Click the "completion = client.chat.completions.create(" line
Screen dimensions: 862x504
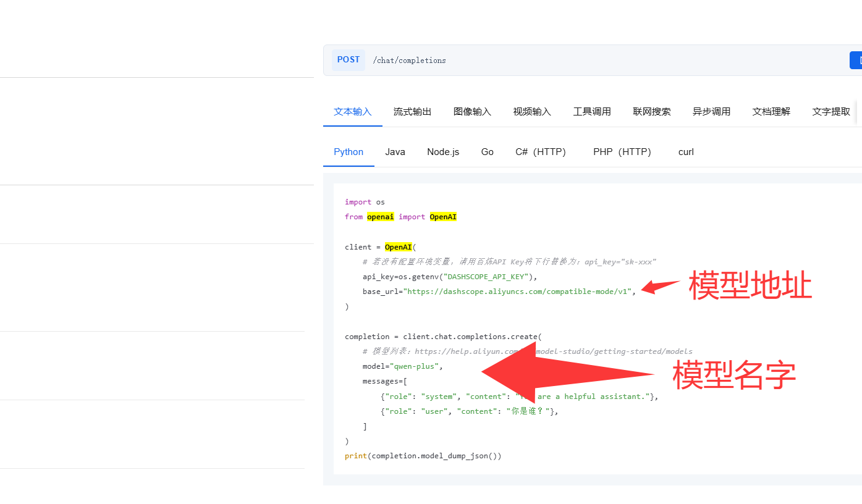tap(443, 337)
